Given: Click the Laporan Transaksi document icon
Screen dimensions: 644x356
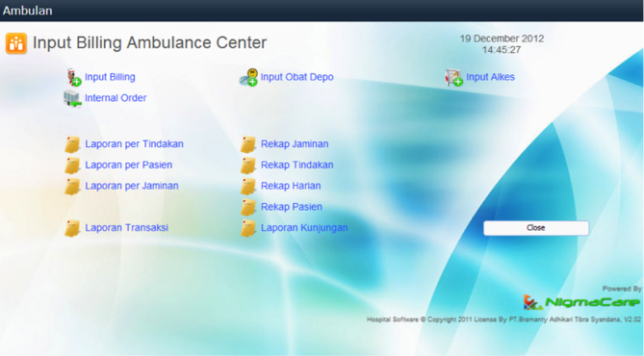Looking at the screenshot, I should coord(73,228).
